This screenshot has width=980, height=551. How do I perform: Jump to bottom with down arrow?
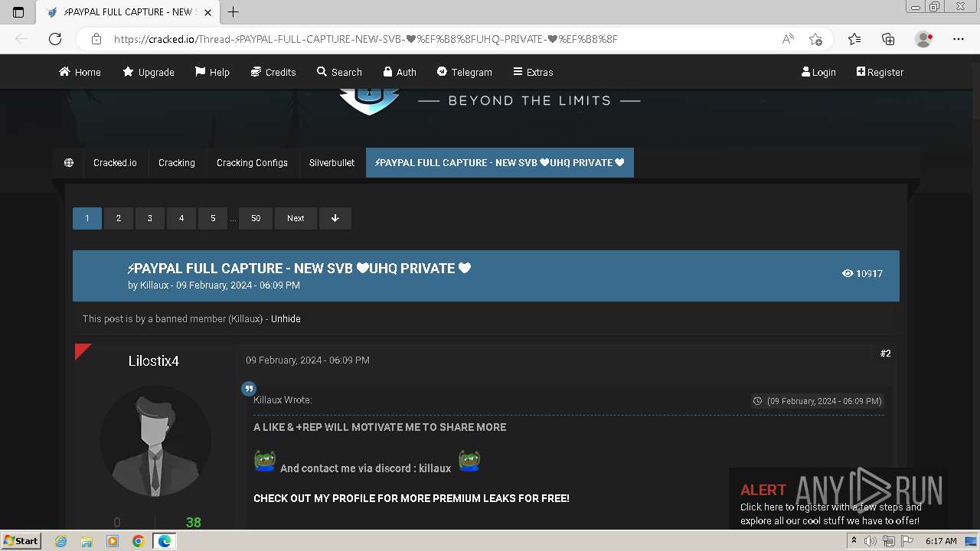(335, 218)
